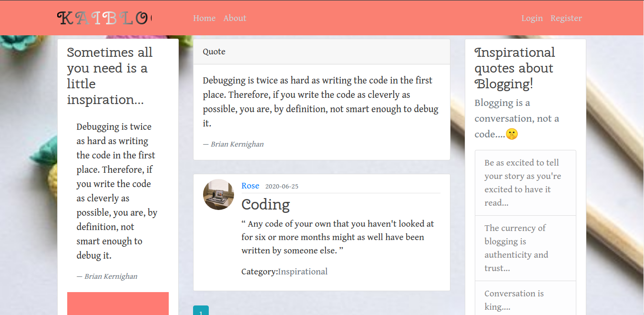Click "Sometimes all you need" sidebar heading
This screenshot has width=644, height=315.
pos(110,76)
